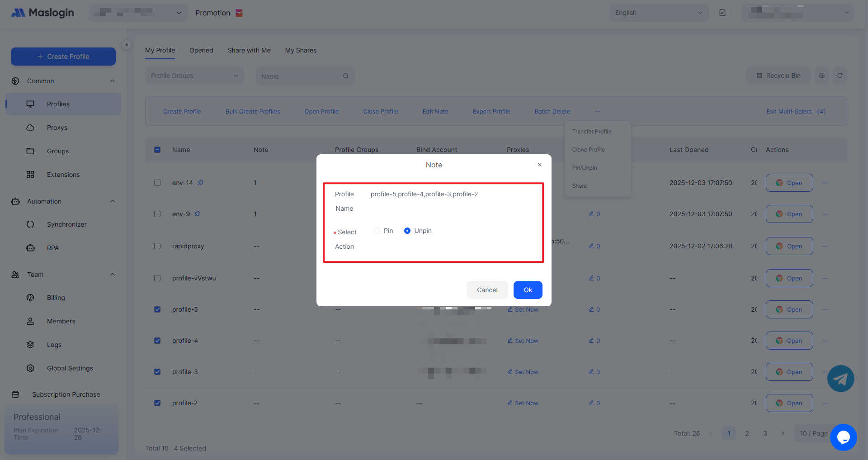Collapse the Automation sidebar section
This screenshot has width=868, height=460.
coord(112,201)
